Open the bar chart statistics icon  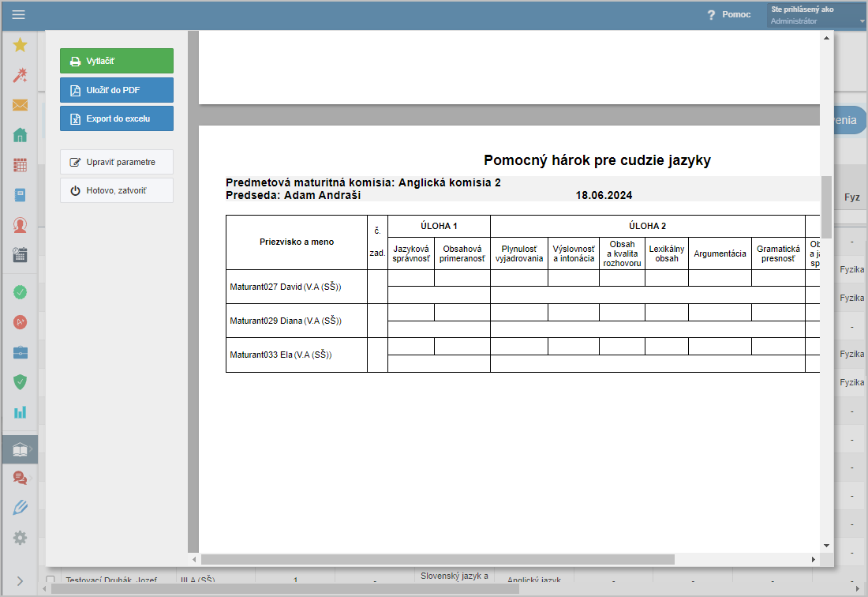20,412
